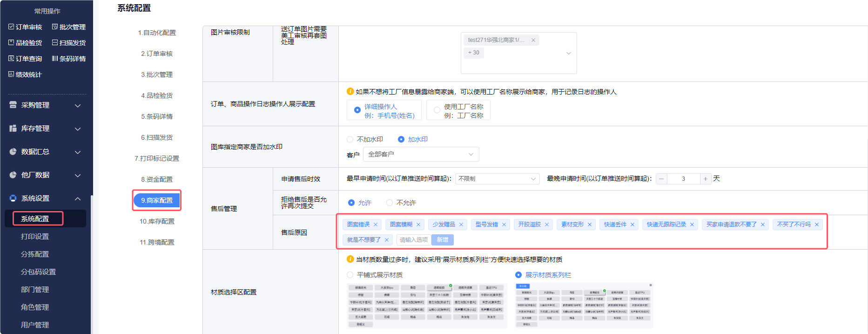
Task: Click the 请输入选项 input field
Action: click(x=413, y=240)
